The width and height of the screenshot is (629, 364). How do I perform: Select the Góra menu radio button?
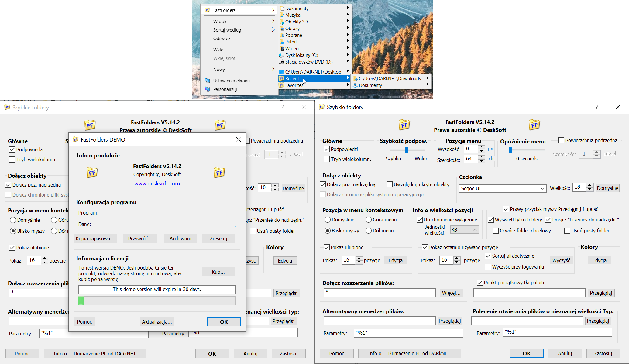tap(369, 220)
